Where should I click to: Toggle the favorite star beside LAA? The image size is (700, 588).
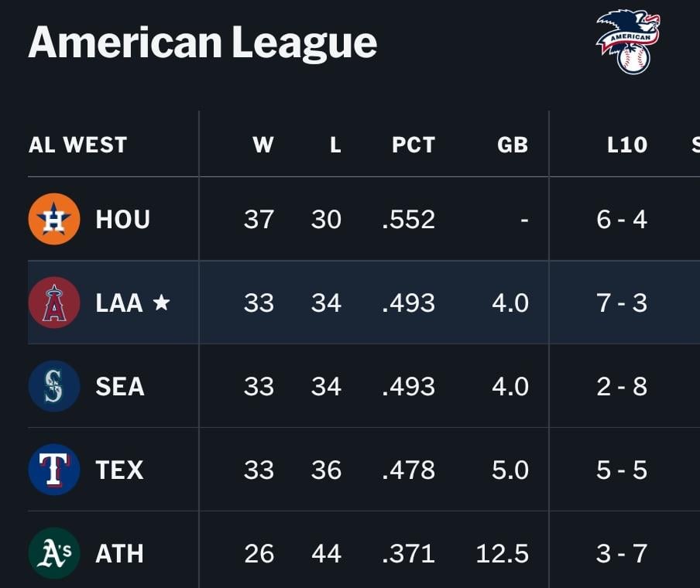tap(161, 303)
